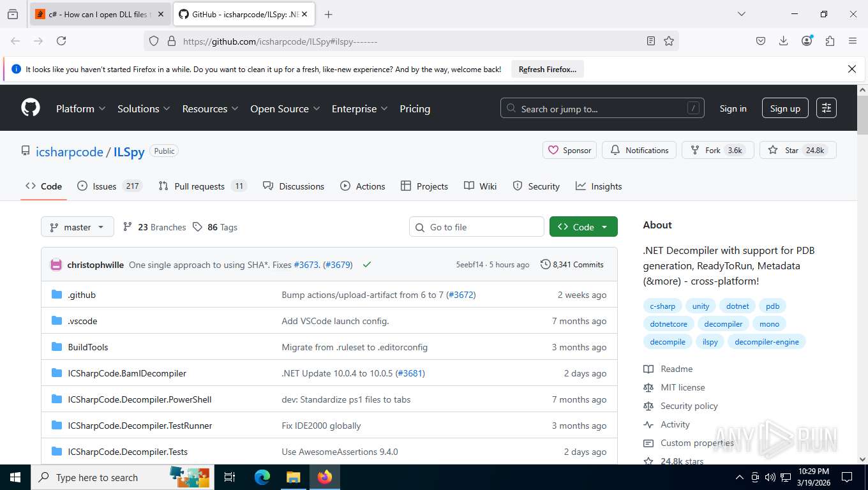Open Firefox account icon
The height and width of the screenshot is (490, 868).
(807, 41)
